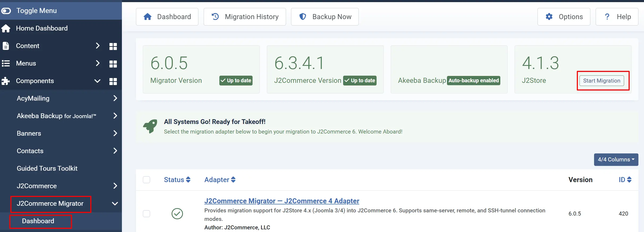Click the question mark Help icon
Viewport: 644px width, 232px height.
[607, 17]
